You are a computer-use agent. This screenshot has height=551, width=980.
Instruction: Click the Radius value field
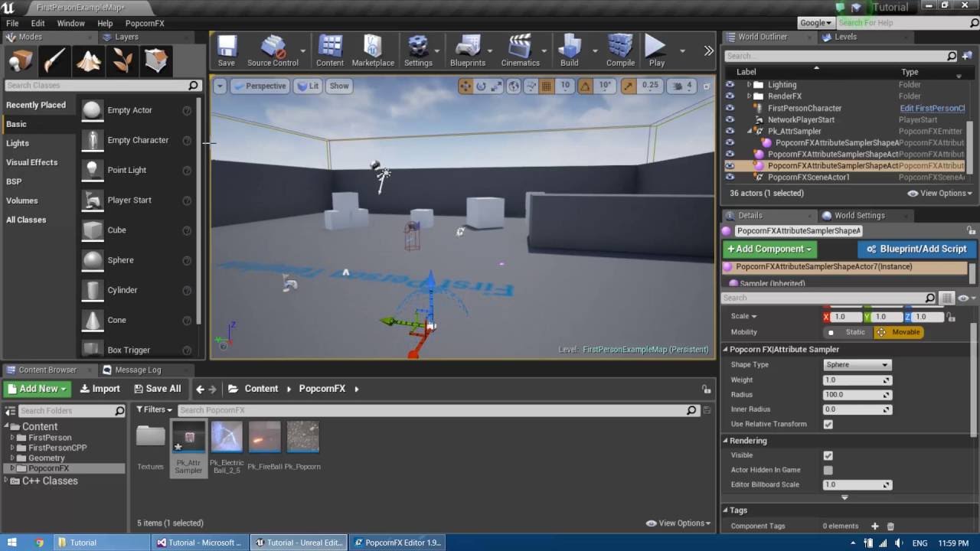tap(857, 395)
